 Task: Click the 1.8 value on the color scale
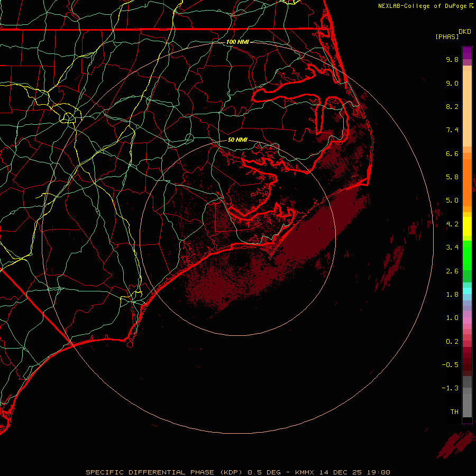[452, 295]
